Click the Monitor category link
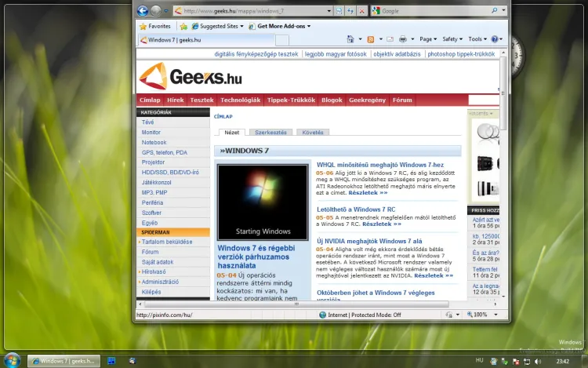 [x=151, y=133]
